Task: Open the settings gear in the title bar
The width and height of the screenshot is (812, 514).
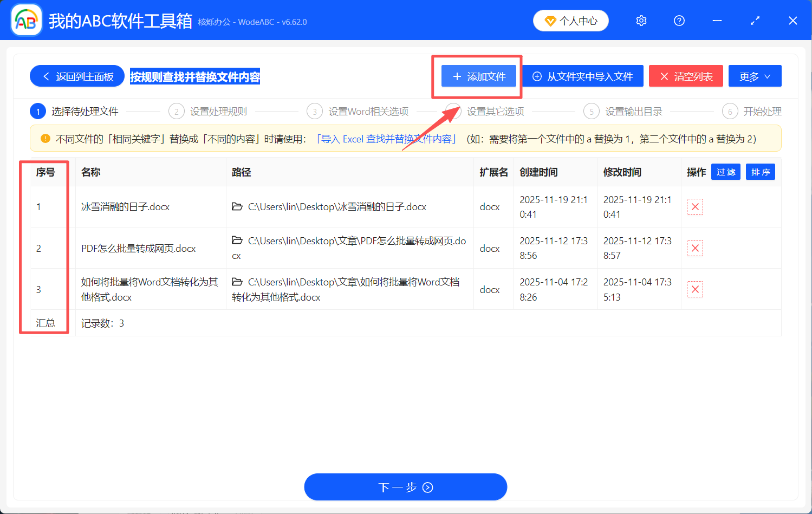Action: coord(641,21)
